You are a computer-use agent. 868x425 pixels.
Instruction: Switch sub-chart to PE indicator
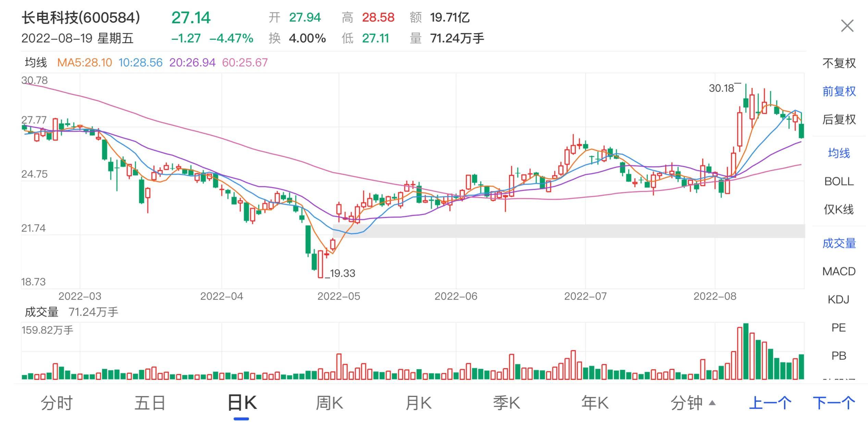tap(839, 327)
